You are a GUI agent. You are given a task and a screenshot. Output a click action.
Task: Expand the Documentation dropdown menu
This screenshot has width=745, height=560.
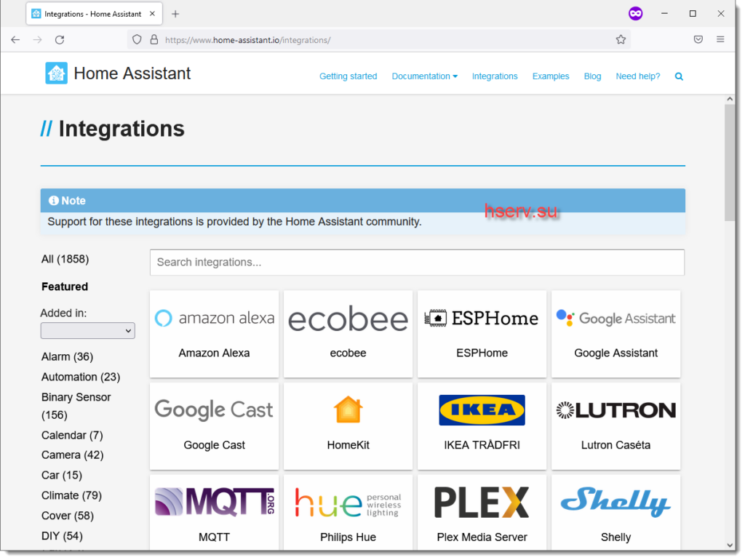(424, 76)
